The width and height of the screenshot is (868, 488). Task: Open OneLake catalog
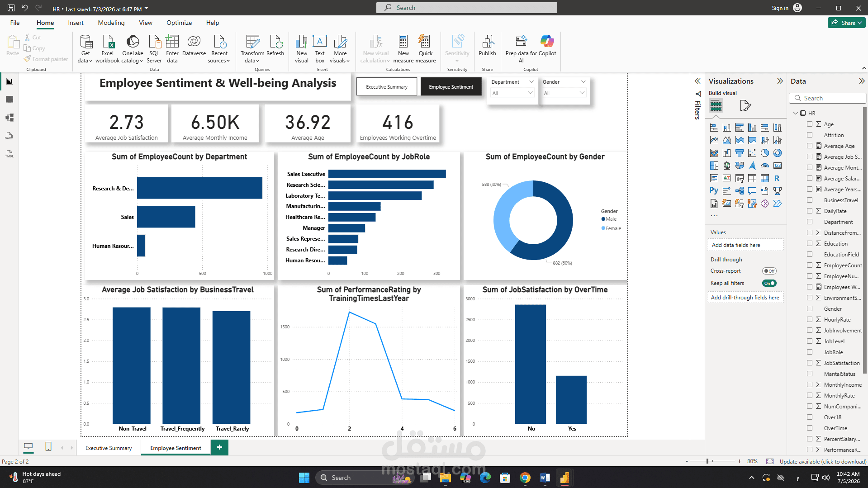point(133,48)
